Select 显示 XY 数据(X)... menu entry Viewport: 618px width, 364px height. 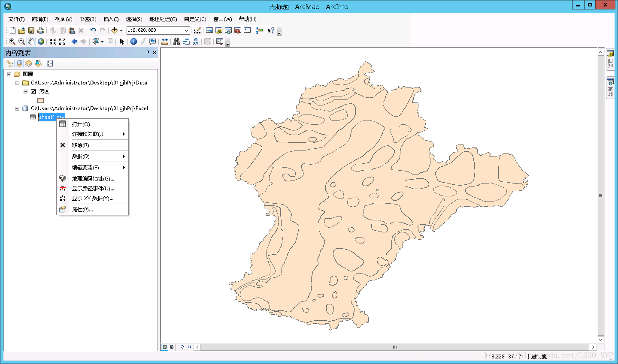93,199
